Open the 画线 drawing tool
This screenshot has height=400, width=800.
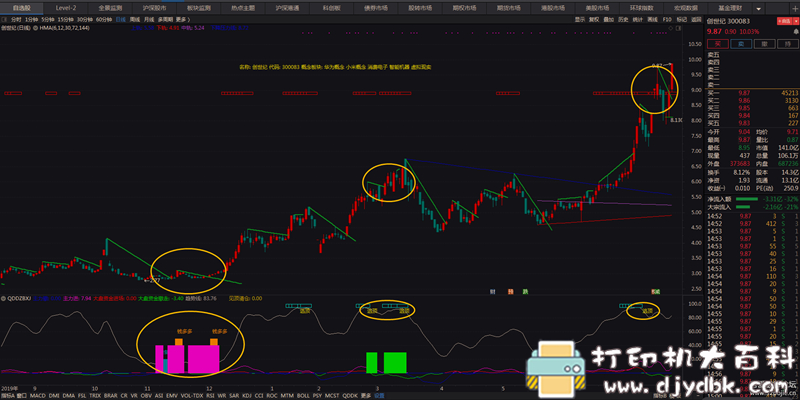(653, 20)
